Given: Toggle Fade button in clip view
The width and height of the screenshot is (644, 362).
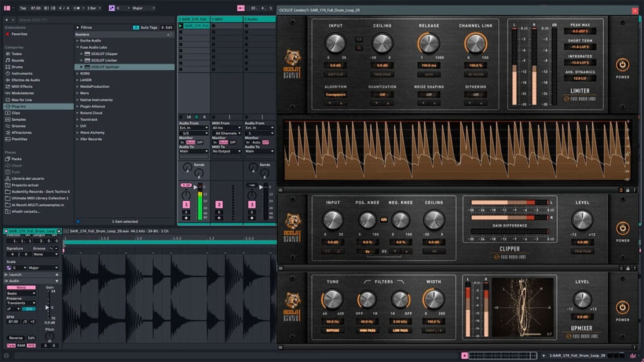Looking at the screenshot, I should (x=11, y=346).
